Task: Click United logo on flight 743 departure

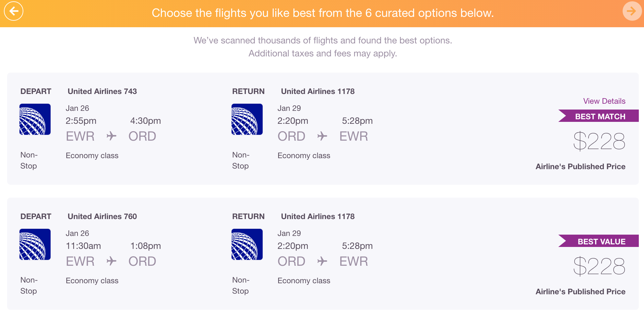Action: click(35, 119)
